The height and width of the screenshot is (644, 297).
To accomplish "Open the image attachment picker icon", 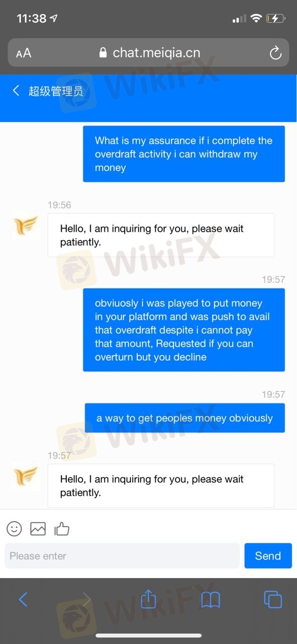I will click(x=38, y=529).
